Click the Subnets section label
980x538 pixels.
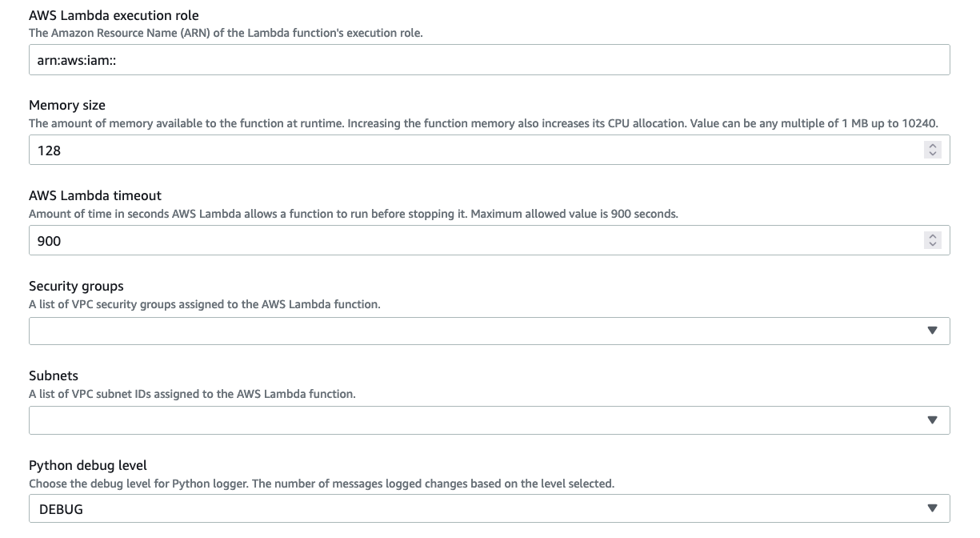(x=53, y=375)
